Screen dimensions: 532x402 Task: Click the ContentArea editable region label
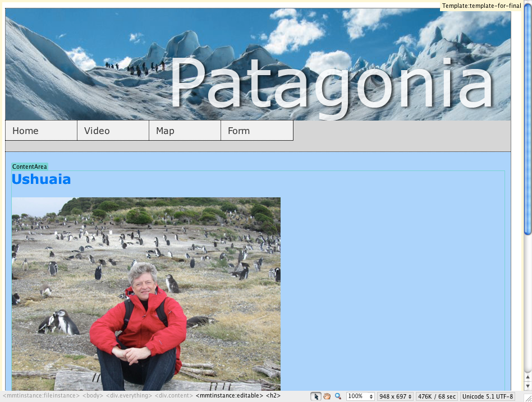(x=29, y=167)
